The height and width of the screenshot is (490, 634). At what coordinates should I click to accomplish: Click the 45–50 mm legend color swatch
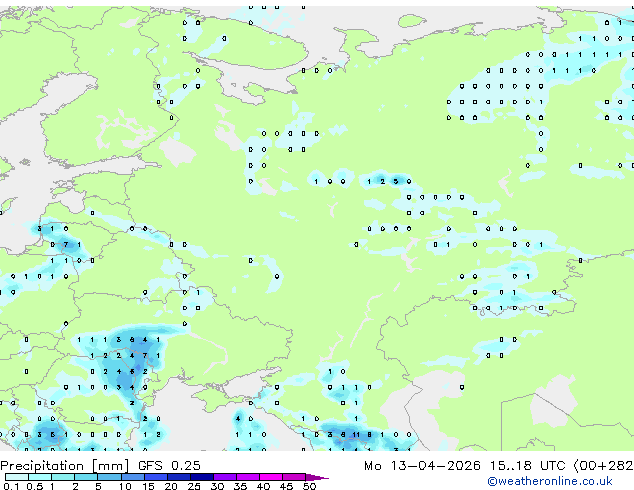point(294,477)
